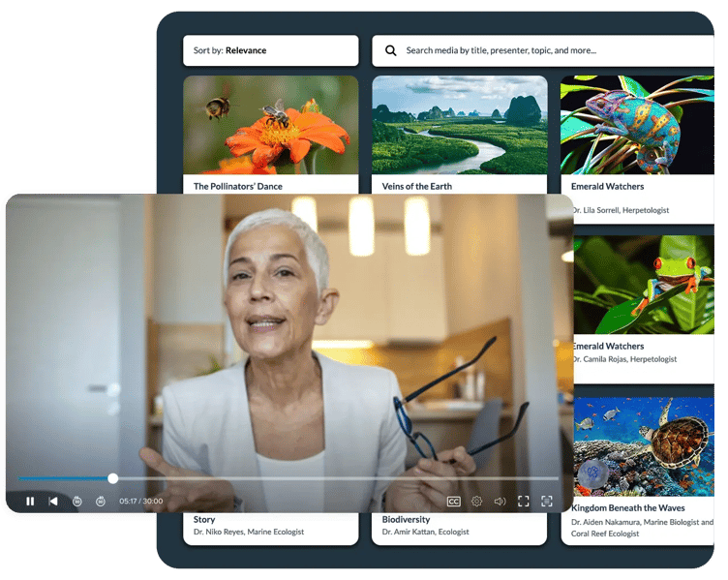Mute the video with the speaker icon
728x580 pixels.
[500, 501]
